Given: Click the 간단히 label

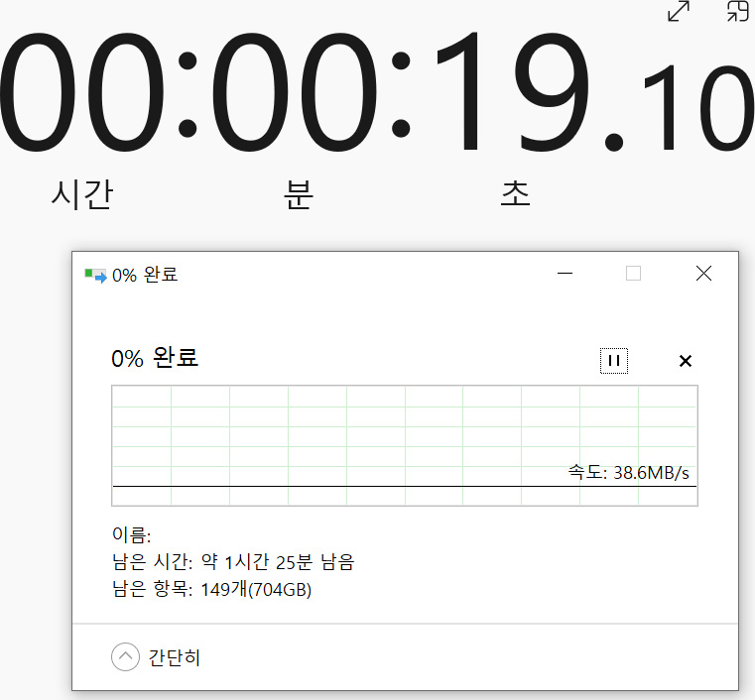Looking at the screenshot, I should 174,657.
